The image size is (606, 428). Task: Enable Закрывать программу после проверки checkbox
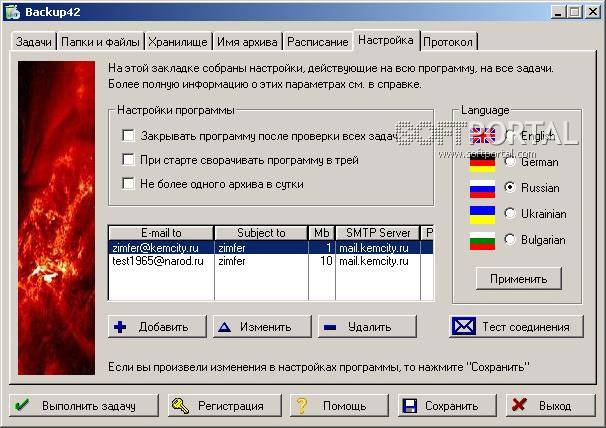point(128,135)
